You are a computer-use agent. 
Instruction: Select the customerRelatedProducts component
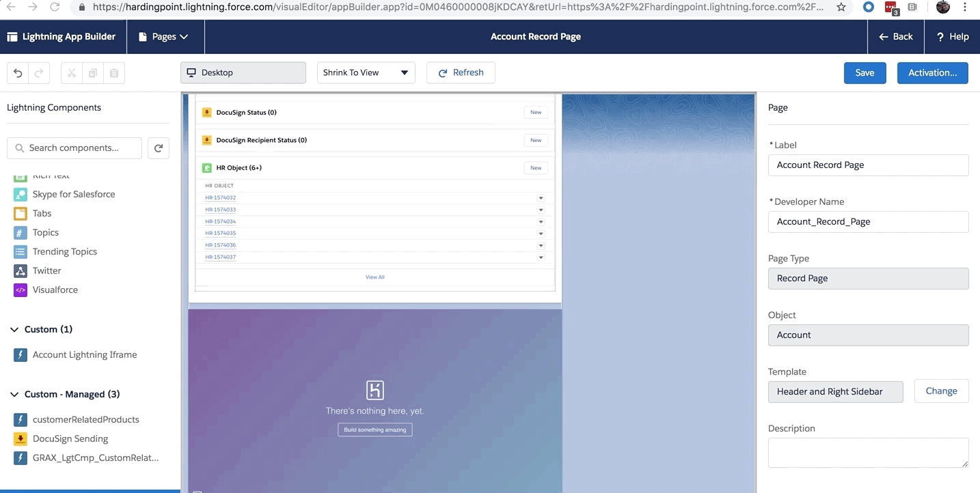tap(86, 420)
